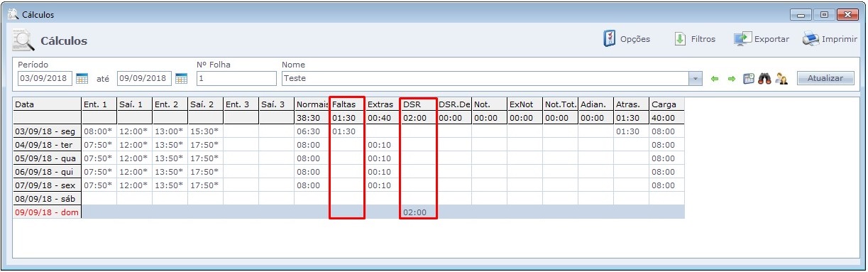Click the Opções label
Screen dimensions: 868x272
635,39
